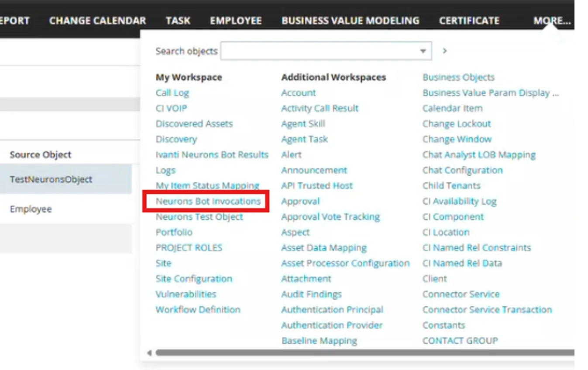Image resolution: width=588 pixels, height=370 pixels.
Task: Open CONTACT GROUP
Action: tap(460, 340)
